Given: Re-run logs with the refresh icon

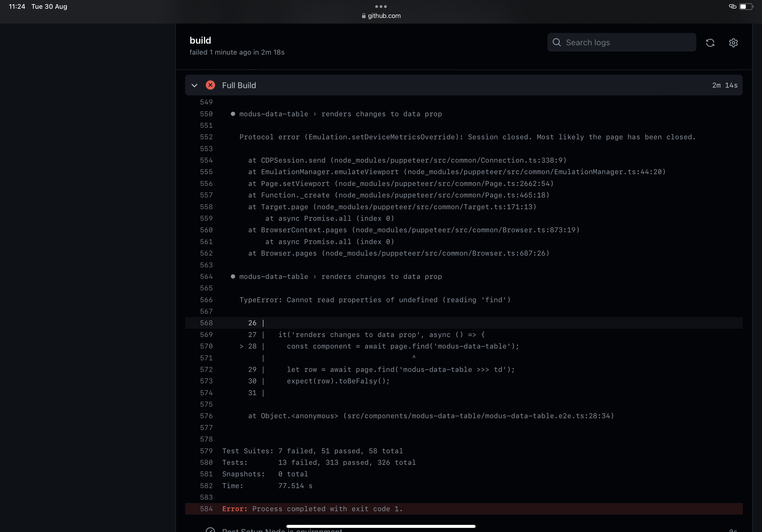Looking at the screenshot, I should (710, 43).
